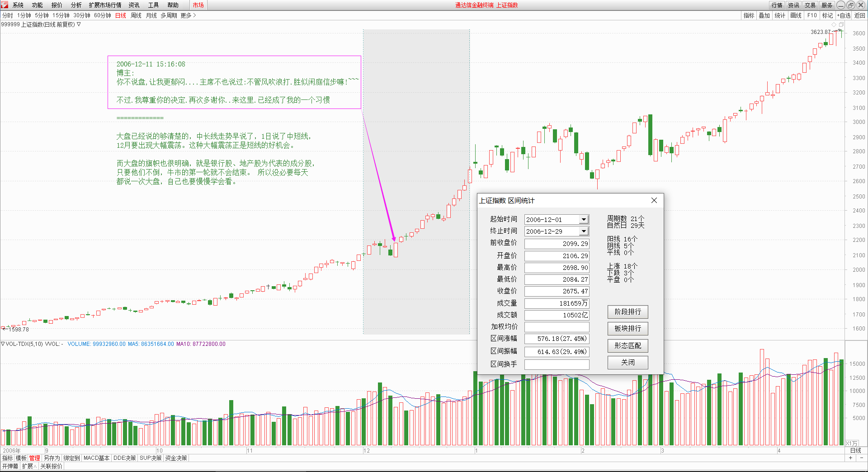Image resolution: width=868 pixels, height=472 pixels.
Task: Click the 叠加 overlay icon
Action: click(764, 15)
